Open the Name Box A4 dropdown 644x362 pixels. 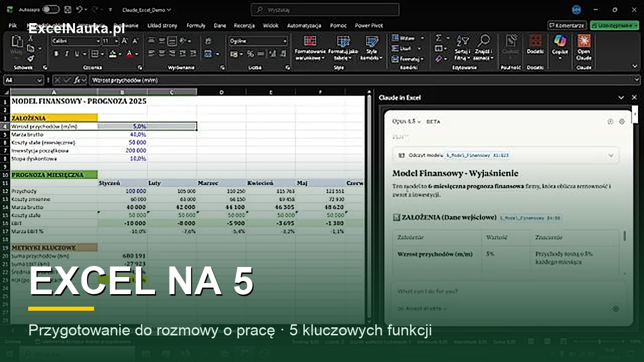click(x=39, y=80)
